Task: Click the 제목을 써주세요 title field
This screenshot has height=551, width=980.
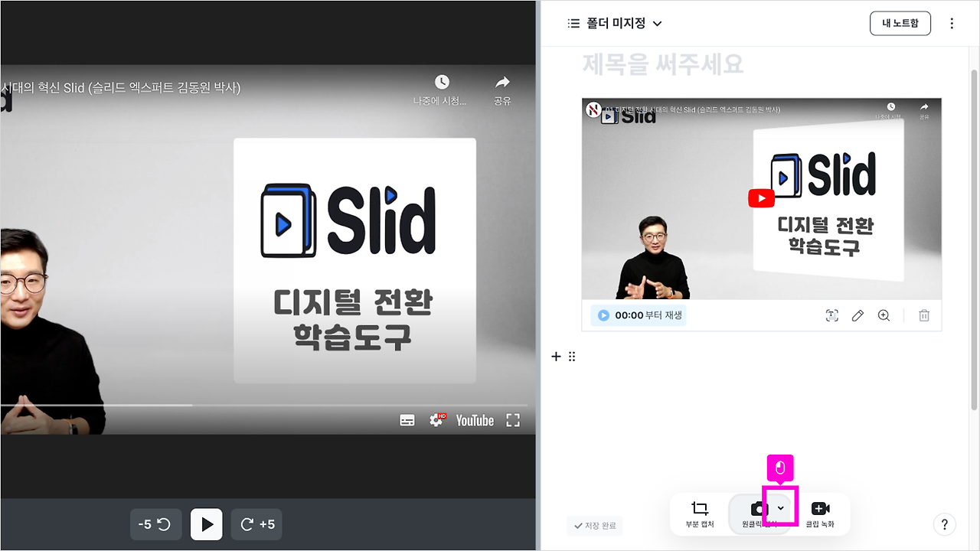Action: [661, 64]
